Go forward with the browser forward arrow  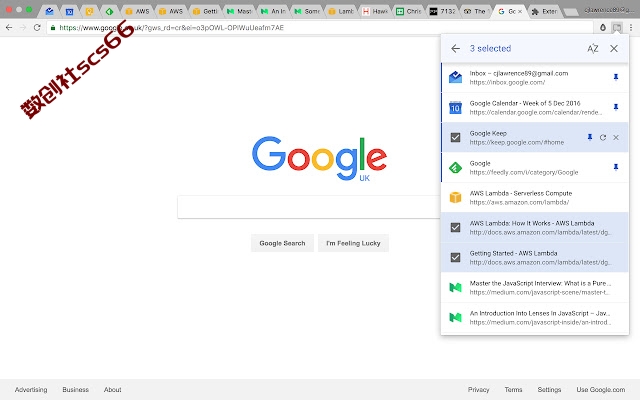pos(23,28)
